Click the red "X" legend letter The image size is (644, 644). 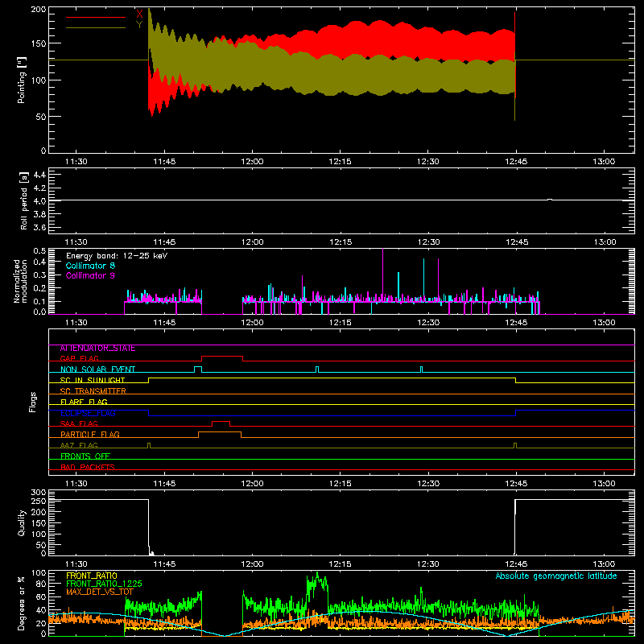tap(139, 14)
